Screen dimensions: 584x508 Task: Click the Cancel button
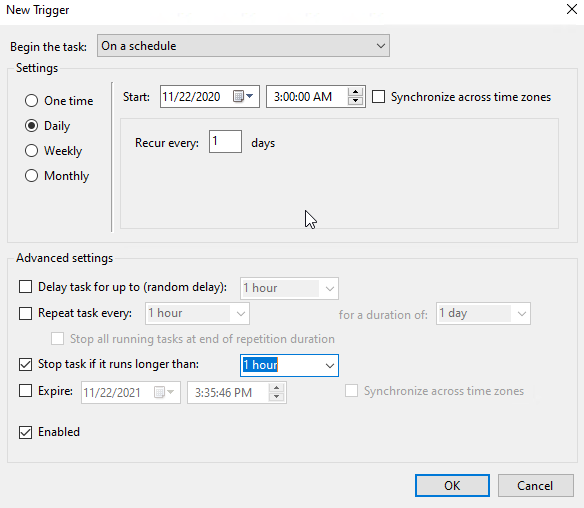coord(535,485)
